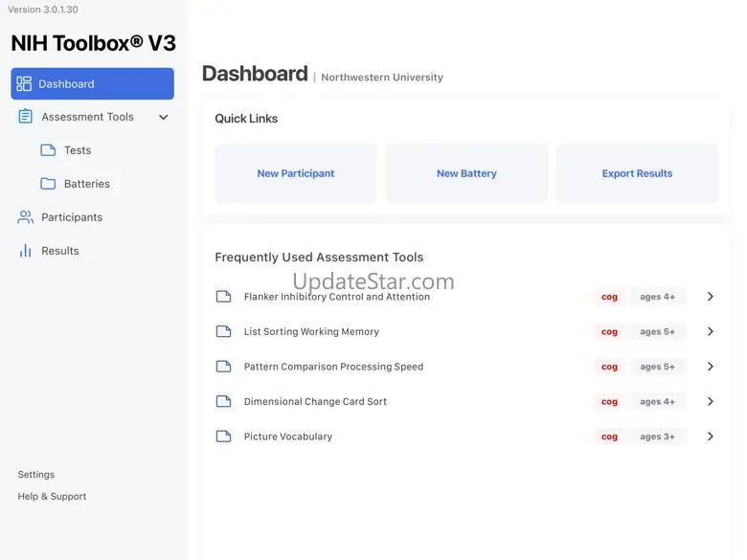747x560 pixels.
Task: Collapse the Assessment Tools chevron
Action: (x=164, y=117)
